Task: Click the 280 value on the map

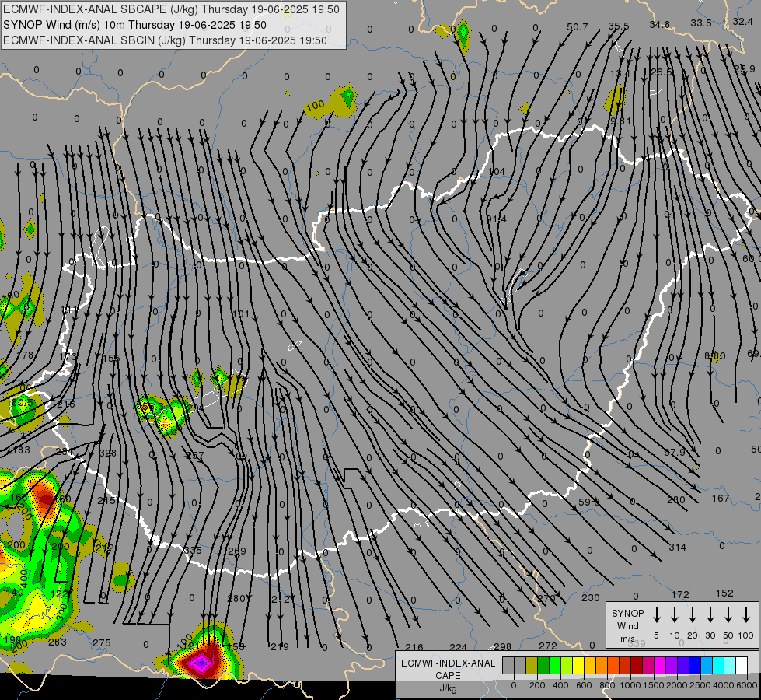Action: [x=236, y=598]
